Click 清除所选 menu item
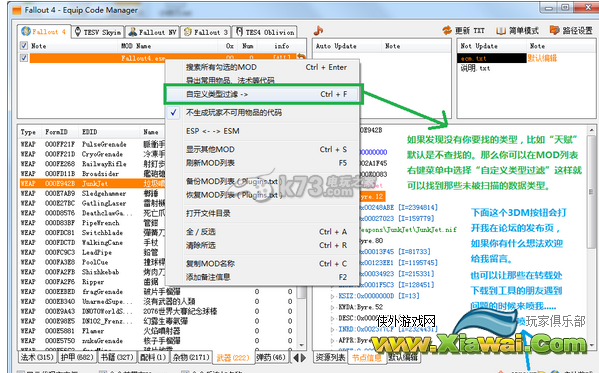The image size is (599, 373). (262, 245)
